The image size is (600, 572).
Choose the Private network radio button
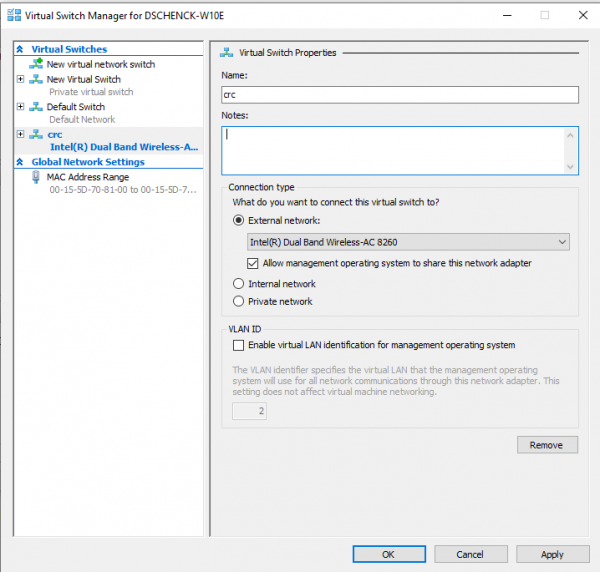pos(238,301)
